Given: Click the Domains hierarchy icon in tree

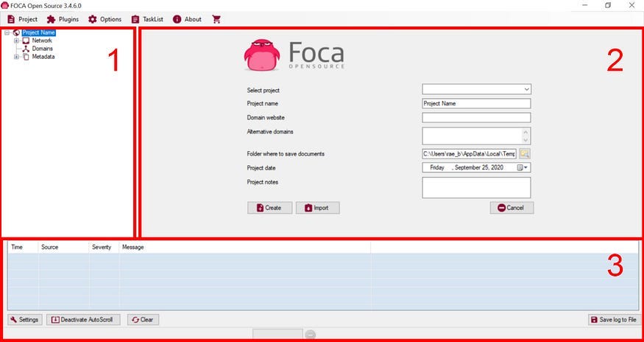Looking at the screenshot, I should (26, 49).
